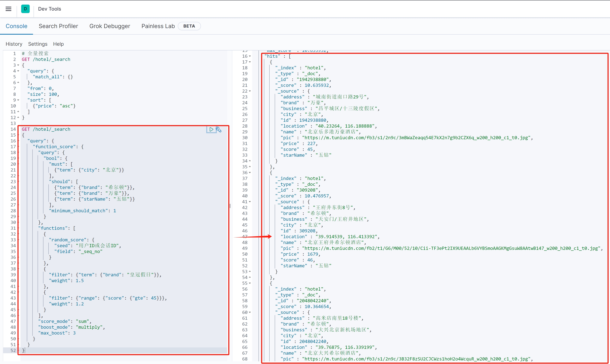This screenshot has width=610, height=364.
Task: Collapse _source block at output line 41
Action: [250, 202]
